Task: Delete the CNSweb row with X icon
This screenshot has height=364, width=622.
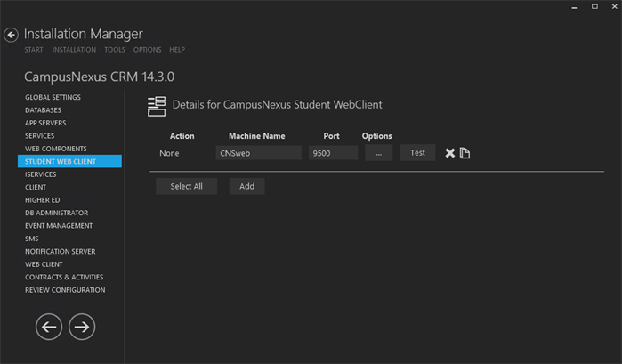Action: (x=449, y=153)
